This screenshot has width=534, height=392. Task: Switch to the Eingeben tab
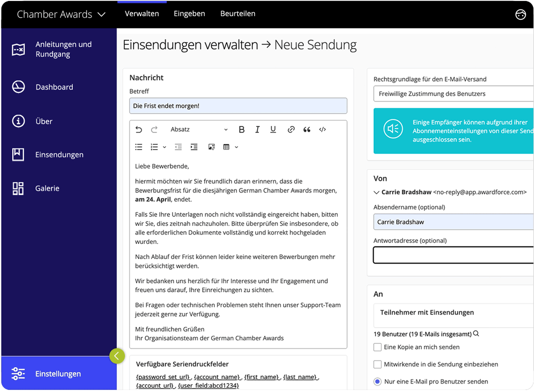189,14
